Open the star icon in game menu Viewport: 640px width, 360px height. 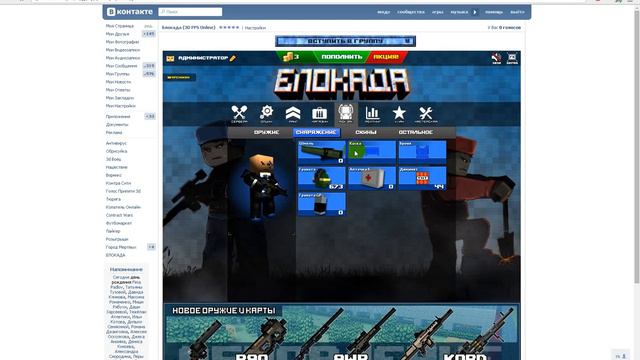pos(399,114)
